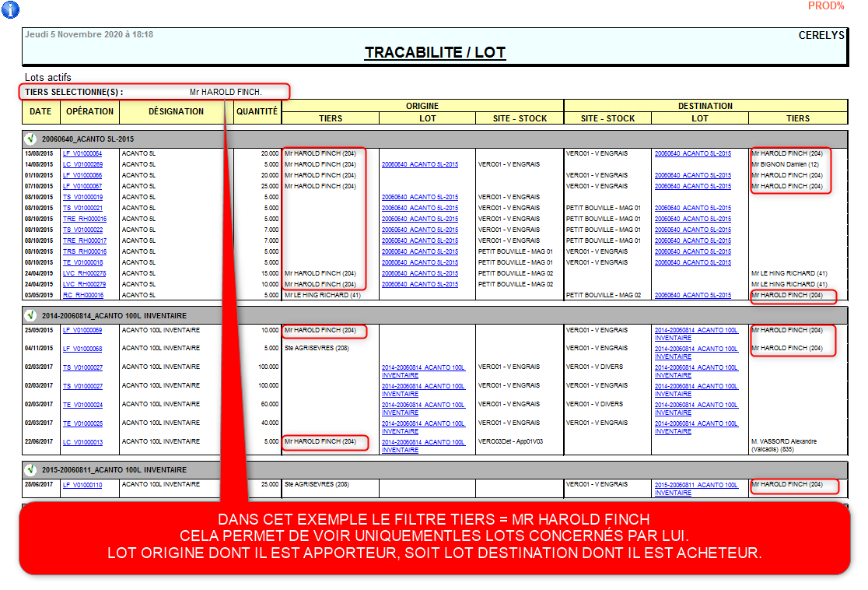
Task: Open operation link LC_V01000269
Action: 82,165
